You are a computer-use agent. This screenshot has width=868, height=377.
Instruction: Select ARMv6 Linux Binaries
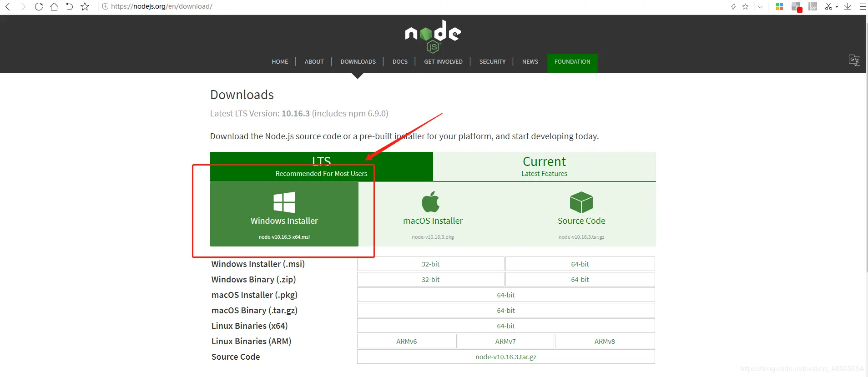tap(407, 342)
